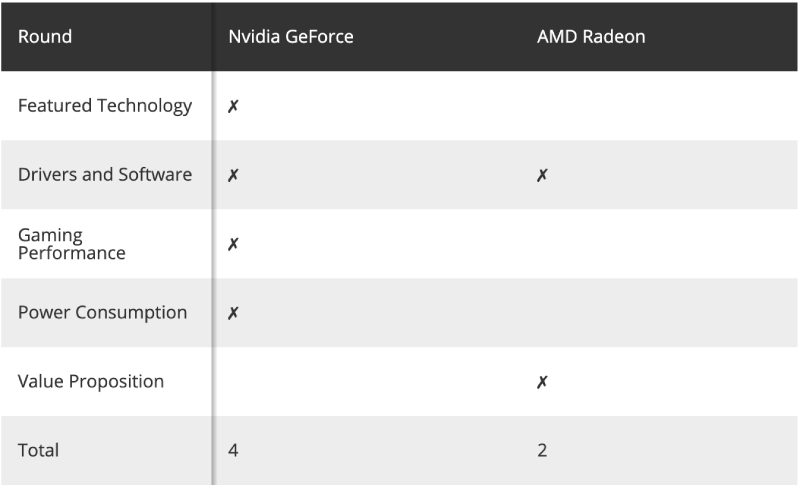
Task: Click Nvidia's X mark in Drivers and Software
Action: [233, 175]
